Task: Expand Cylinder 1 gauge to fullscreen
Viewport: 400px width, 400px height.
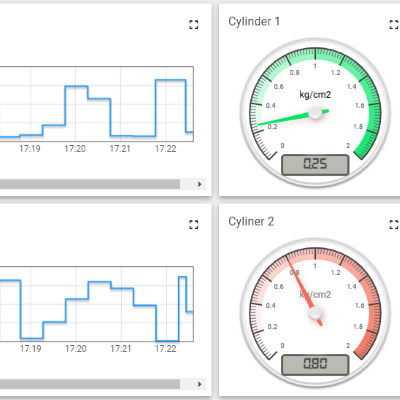Action: point(394,25)
